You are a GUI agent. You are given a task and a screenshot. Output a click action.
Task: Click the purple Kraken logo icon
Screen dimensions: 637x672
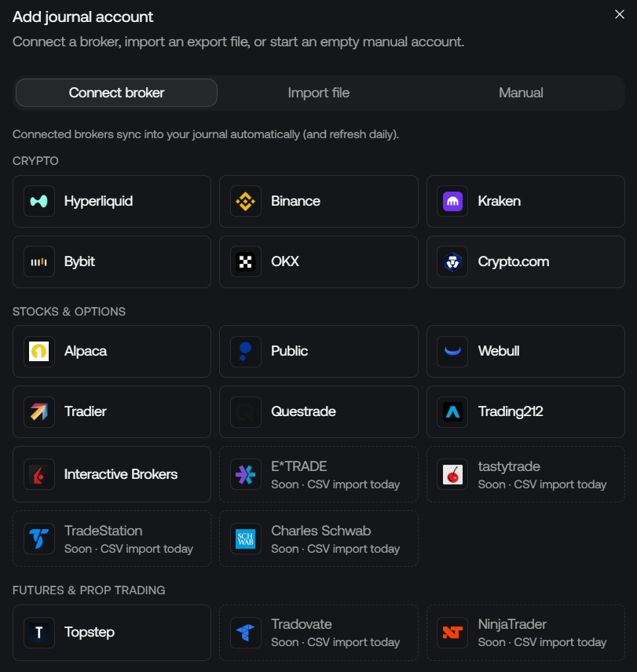tap(452, 201)
